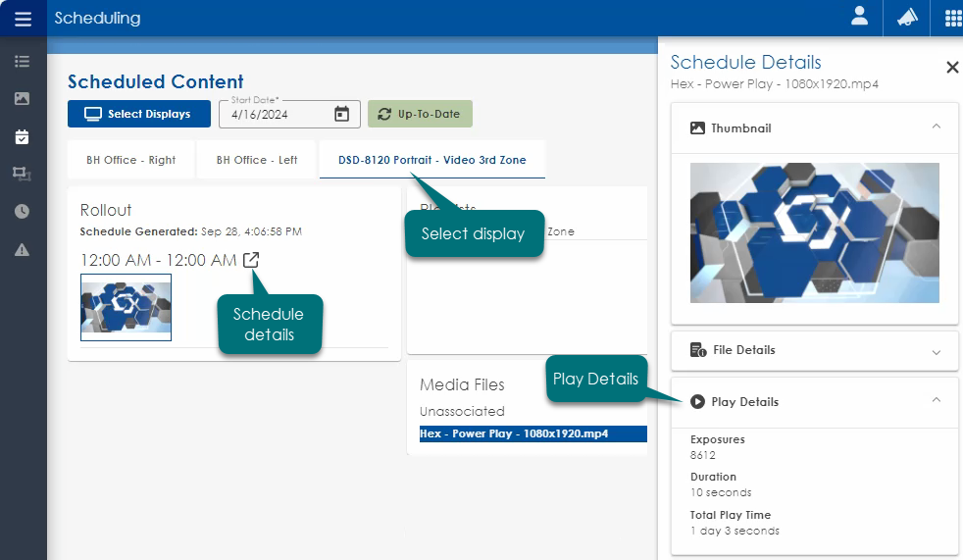Click the list icon in left sidebar
This screenshot has width=963, height=560.
click(23, 62)
